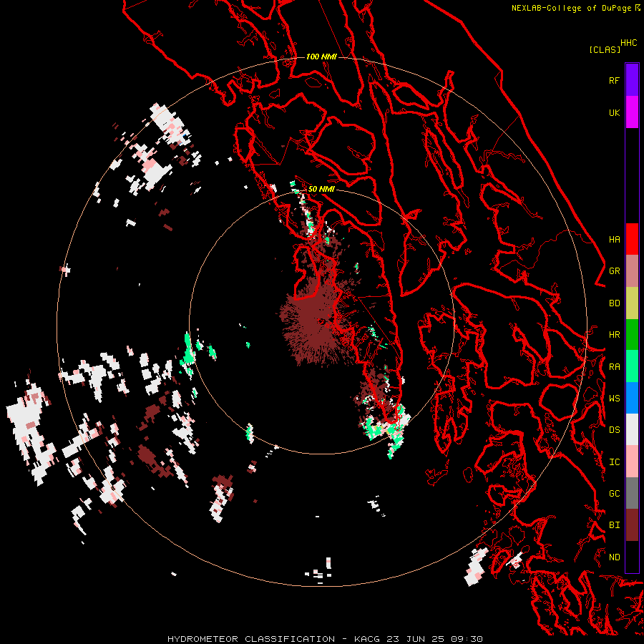
Task: Click the GC legend label
Action: click(x=614, y=494)
